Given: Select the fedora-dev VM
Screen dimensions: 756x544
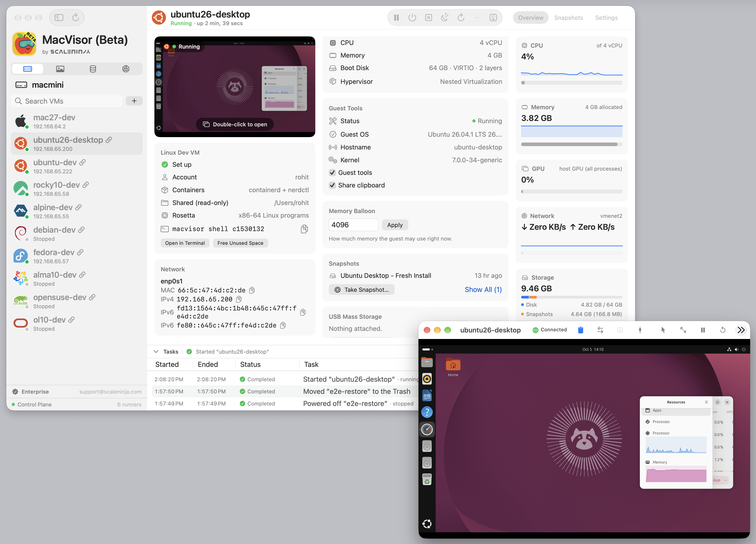Looking at the screenshot, I should click(x=77, y=256).
